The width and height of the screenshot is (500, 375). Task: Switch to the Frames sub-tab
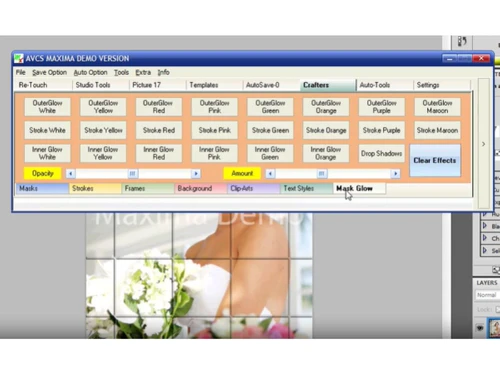coord(148,188)
